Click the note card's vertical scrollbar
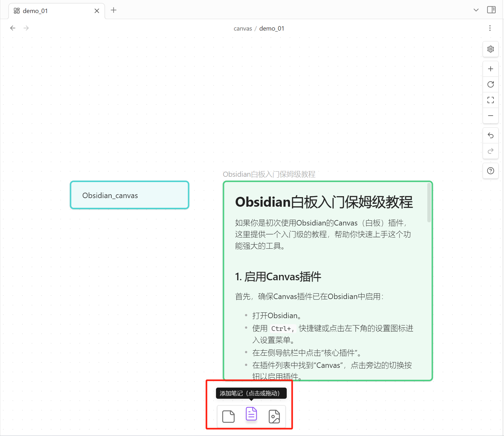The width and height of the screenshot is (504, 436). 429,203
